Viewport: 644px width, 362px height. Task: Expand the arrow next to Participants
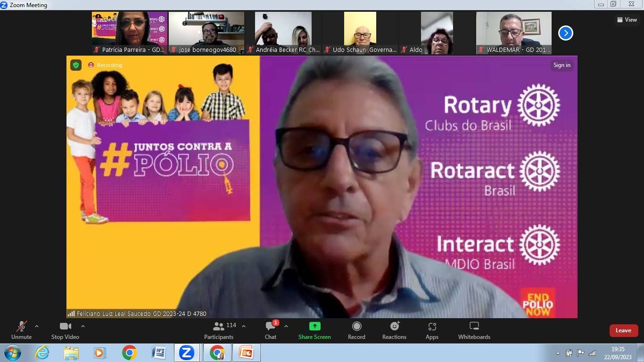tap(244, 326)
